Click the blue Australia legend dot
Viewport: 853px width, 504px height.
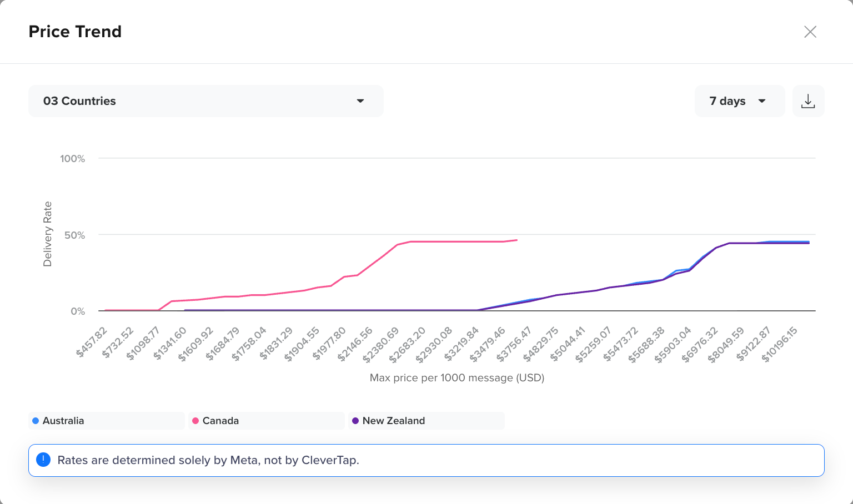coord(36,421)
